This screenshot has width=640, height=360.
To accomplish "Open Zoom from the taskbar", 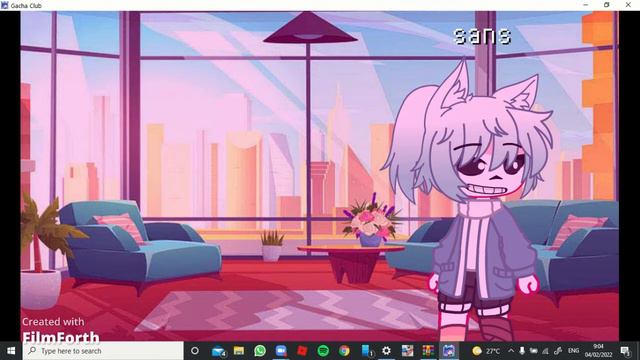I will pyautogui.click(x=281, y=351).
